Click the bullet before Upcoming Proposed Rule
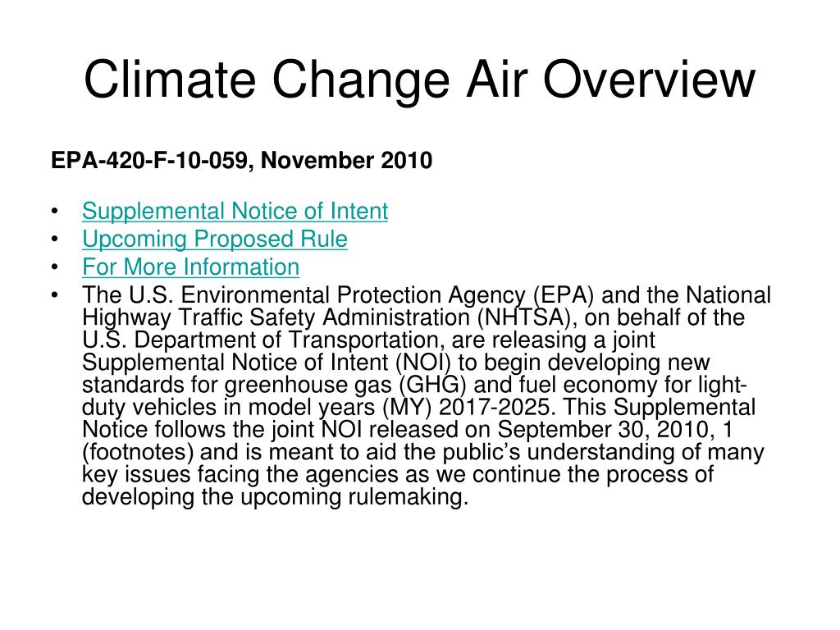Image resolution: width=840 pixels, height=630 pixels. pyautogui.click(x=55, y=239)
